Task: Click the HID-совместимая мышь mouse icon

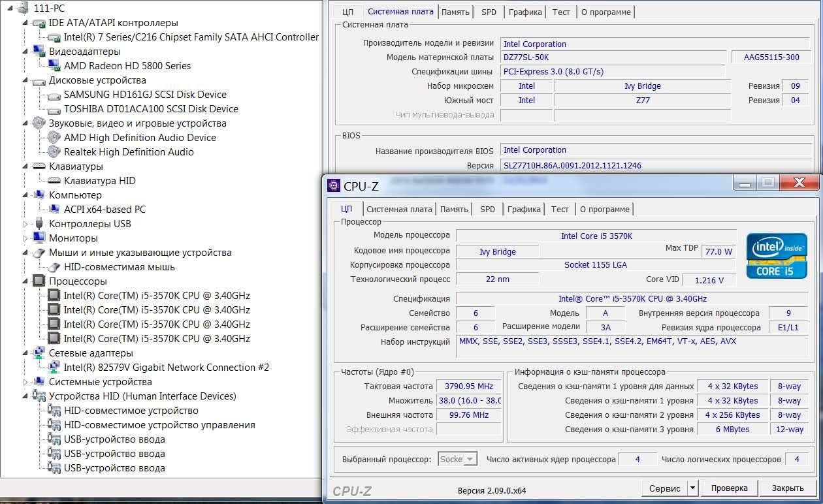Action: [x=54, y=266]
